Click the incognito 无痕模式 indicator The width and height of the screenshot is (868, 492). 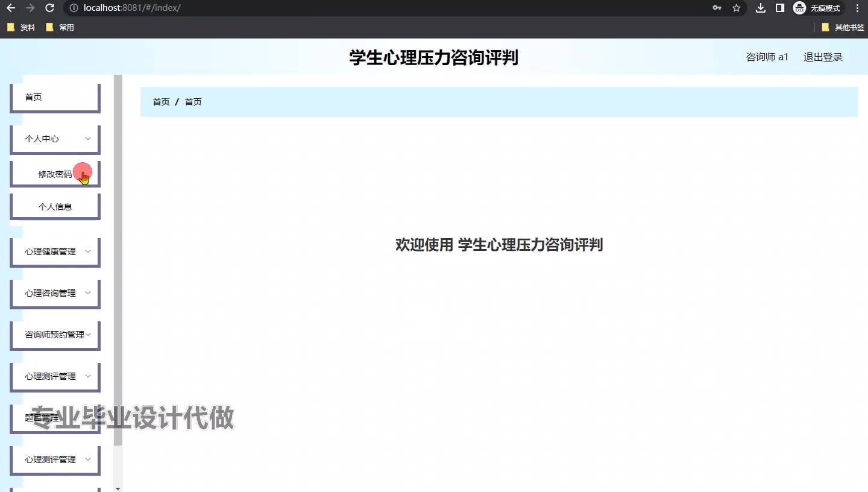coord(818,8)
